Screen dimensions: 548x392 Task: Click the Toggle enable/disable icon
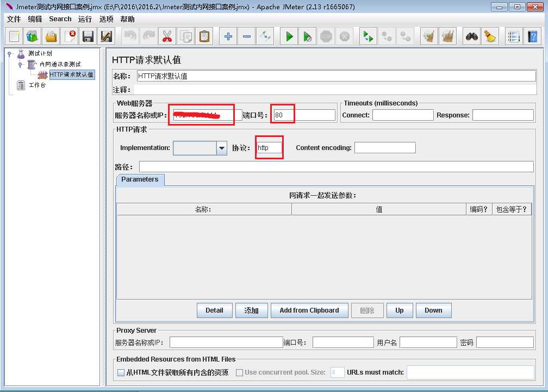[265, 36]
